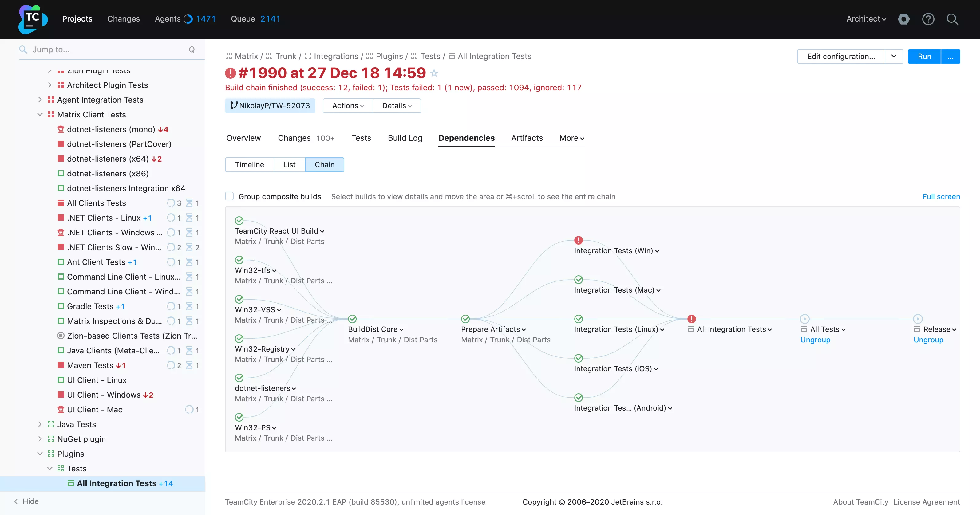The image size is (980, 515).
Task: Click the TeamCity logo icon
Action: pyautogui.click(x=33, y=19)
